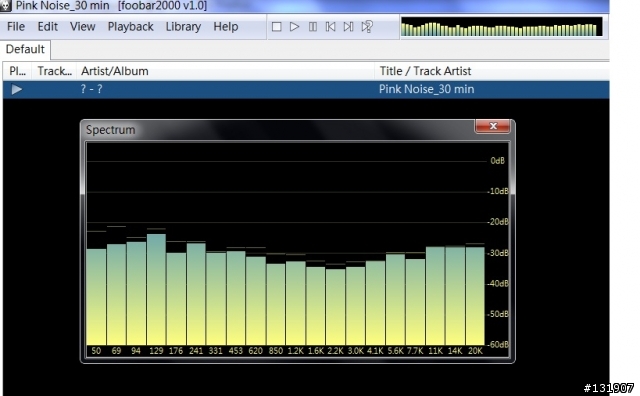Click the toolbar spectrum visualization

(x=502, y=27)
